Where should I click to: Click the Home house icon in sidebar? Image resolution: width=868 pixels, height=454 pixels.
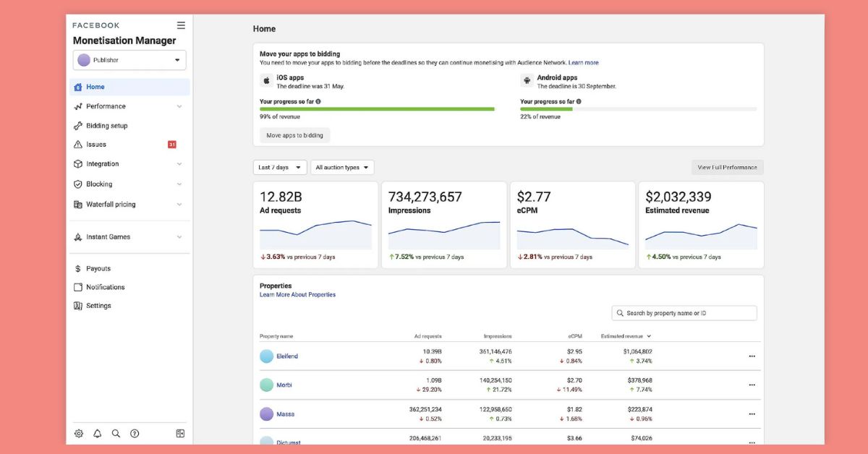pos(78,87)
